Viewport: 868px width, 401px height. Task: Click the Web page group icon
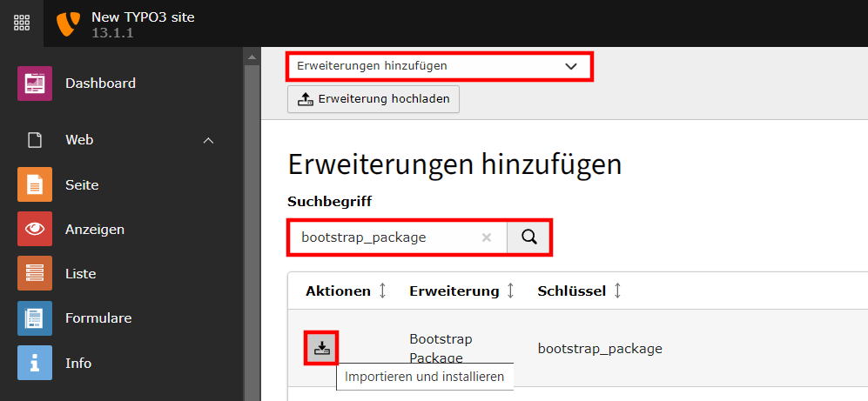pyautogui.click(x=35, y=141)
